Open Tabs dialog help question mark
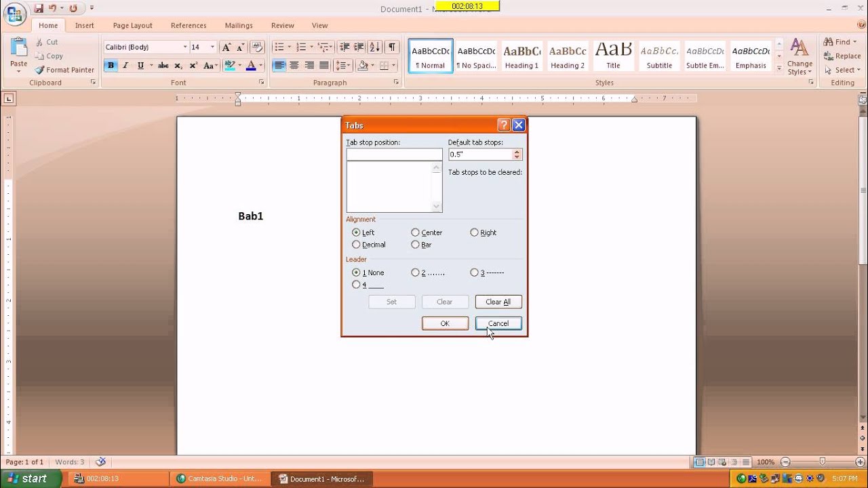 click(504, 125)
